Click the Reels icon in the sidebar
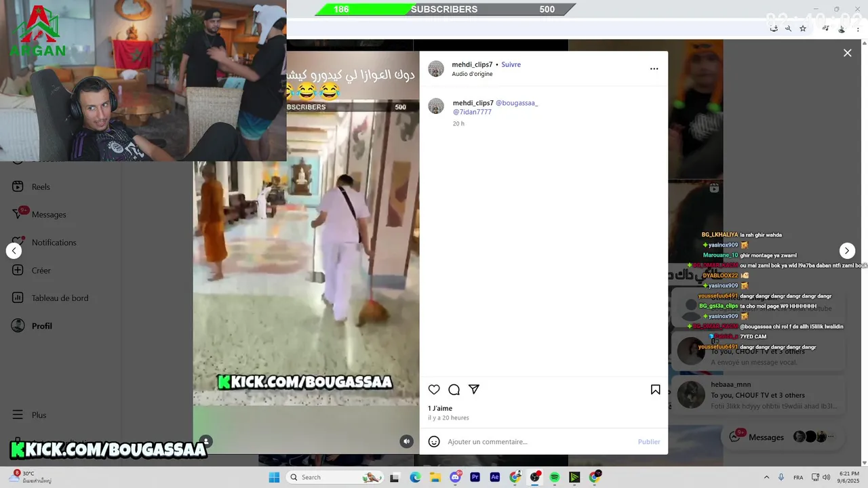This screenshot has height=488, width=868. click(x=18, y=186)
